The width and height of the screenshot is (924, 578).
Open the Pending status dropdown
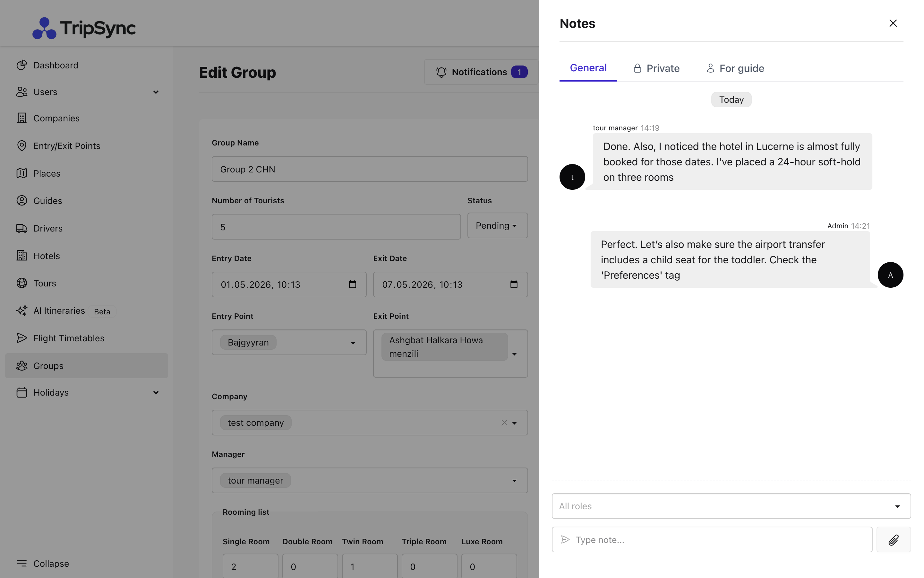tap(498, 225)
